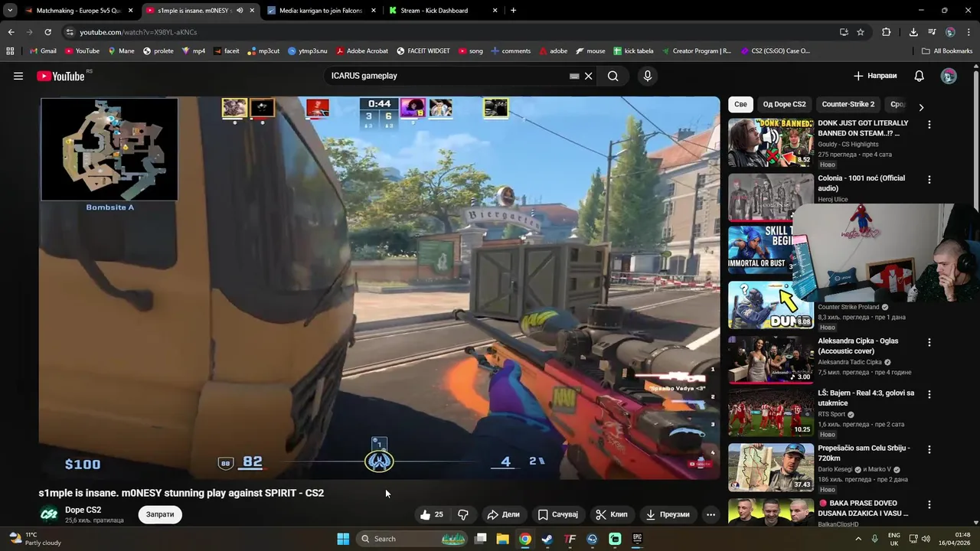Image resolution: width=980 pixels, height=551 pixels.
Task: Click the Сачувај save button
Action: pos(558,514)
